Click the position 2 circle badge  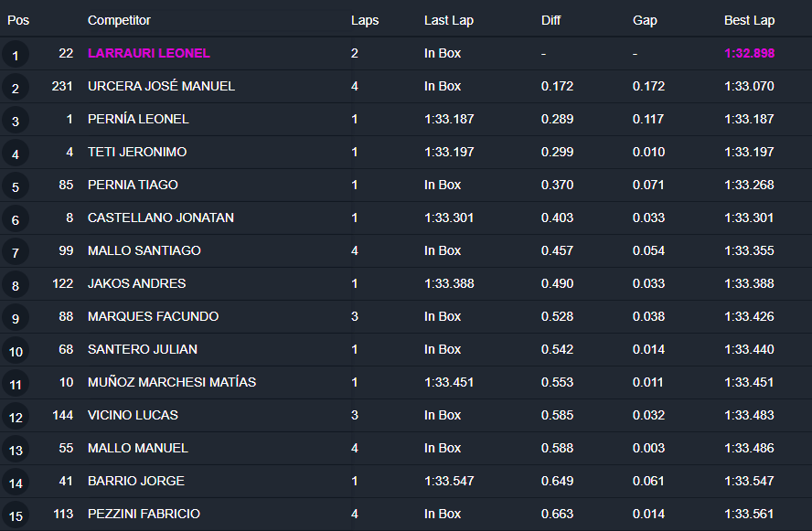pyautogui.click(x=15, y=88)
